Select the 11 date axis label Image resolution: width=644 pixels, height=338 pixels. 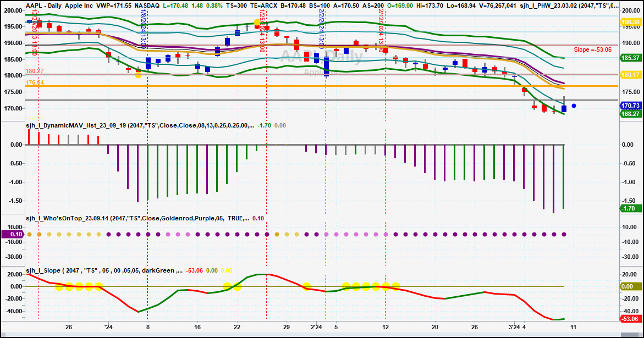574,327
